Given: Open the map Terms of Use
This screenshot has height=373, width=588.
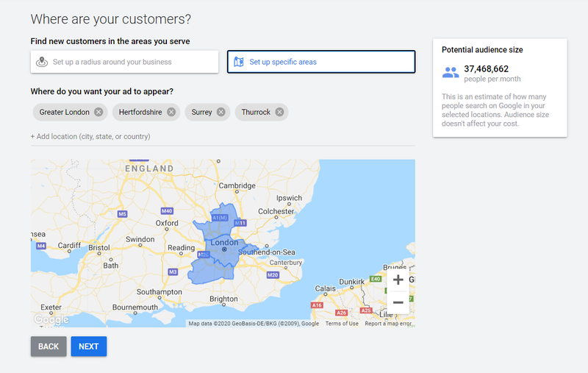Looking at the screenshot, I should coord(342,324).
